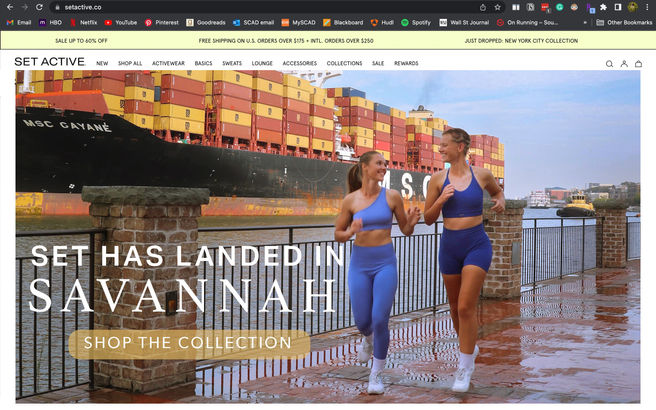The image size is (656, 410).
Task: Open the LOUNGE menu
Action: [262, 63]
